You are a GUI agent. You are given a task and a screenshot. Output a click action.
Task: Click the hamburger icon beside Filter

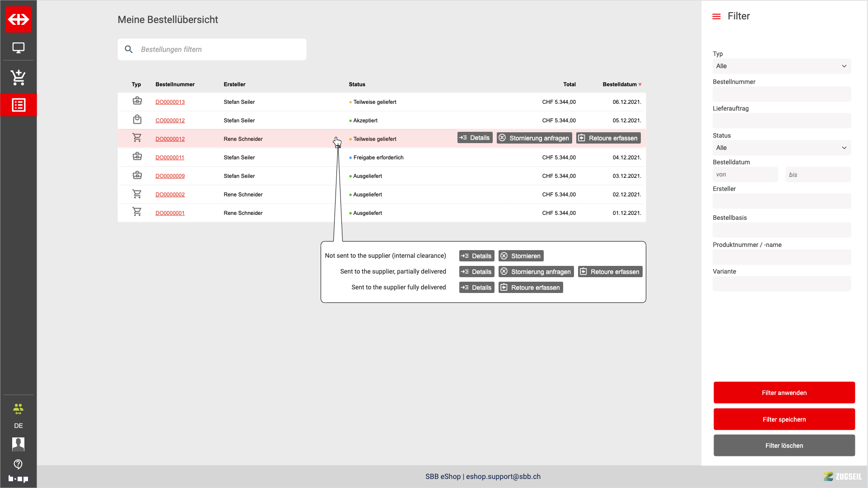tap(716, 17)
